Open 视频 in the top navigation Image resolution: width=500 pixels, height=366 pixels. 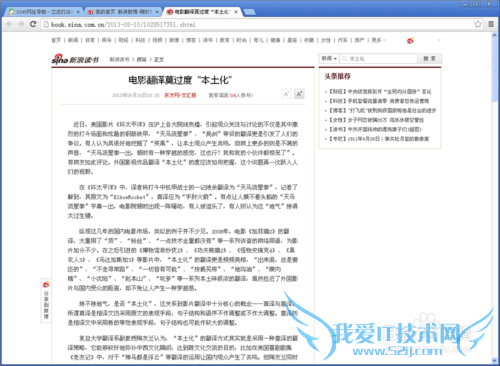[157, 40]
